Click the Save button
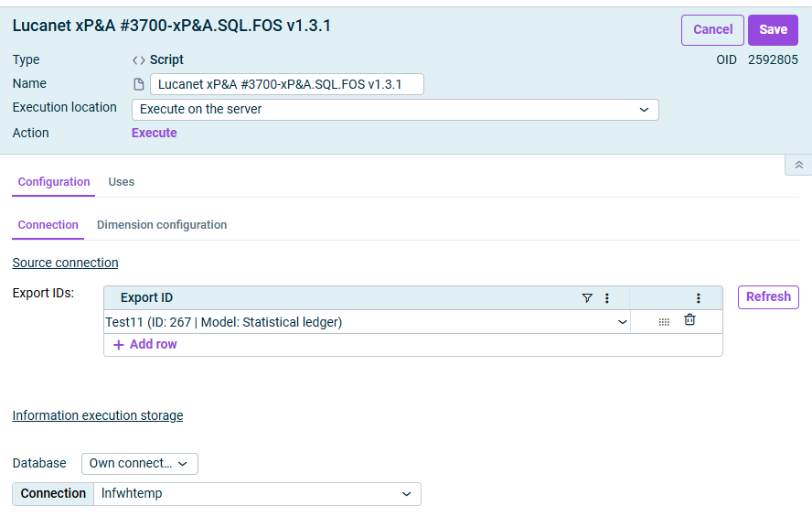Viewport: 812px width, 527px height. (x=773, y=30)
